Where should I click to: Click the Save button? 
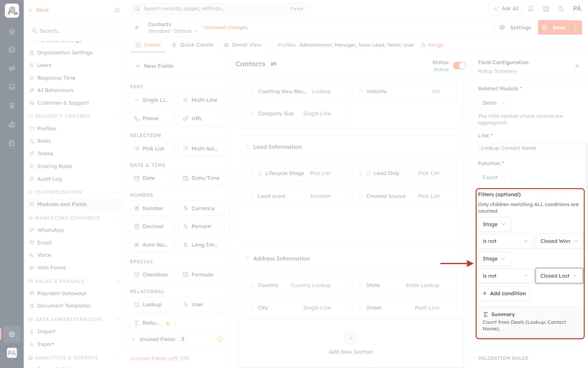point(554,27)
